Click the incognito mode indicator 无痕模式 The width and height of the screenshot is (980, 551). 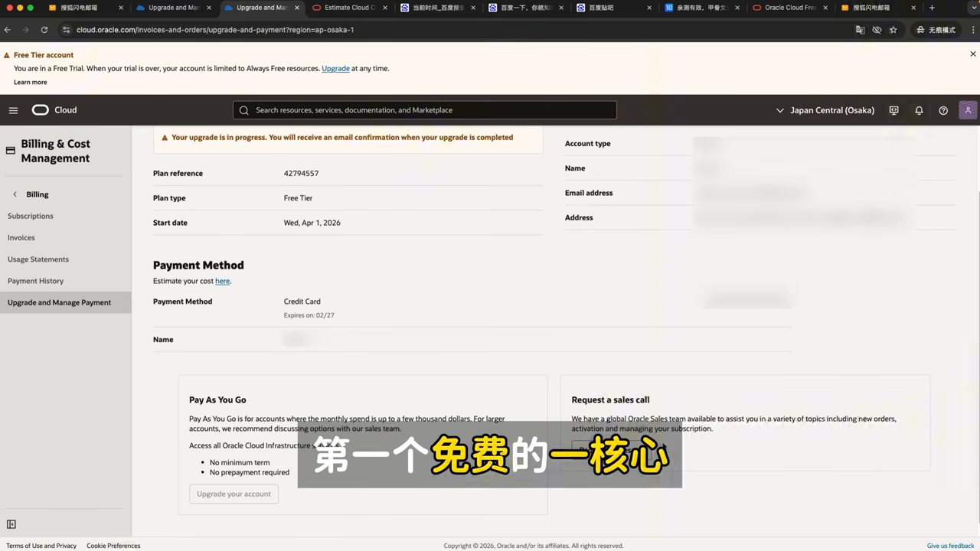point(936,30)
